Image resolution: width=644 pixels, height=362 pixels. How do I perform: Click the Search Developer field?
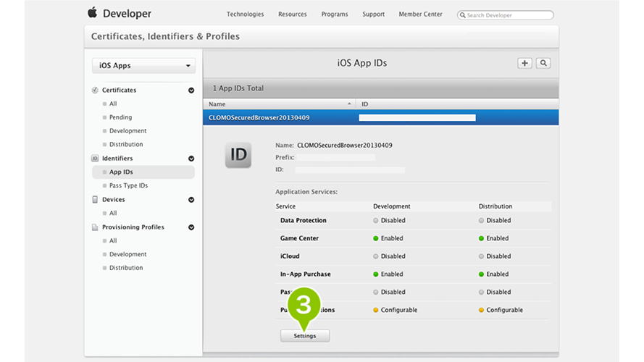pyautogui.click(x=505, y=15)
